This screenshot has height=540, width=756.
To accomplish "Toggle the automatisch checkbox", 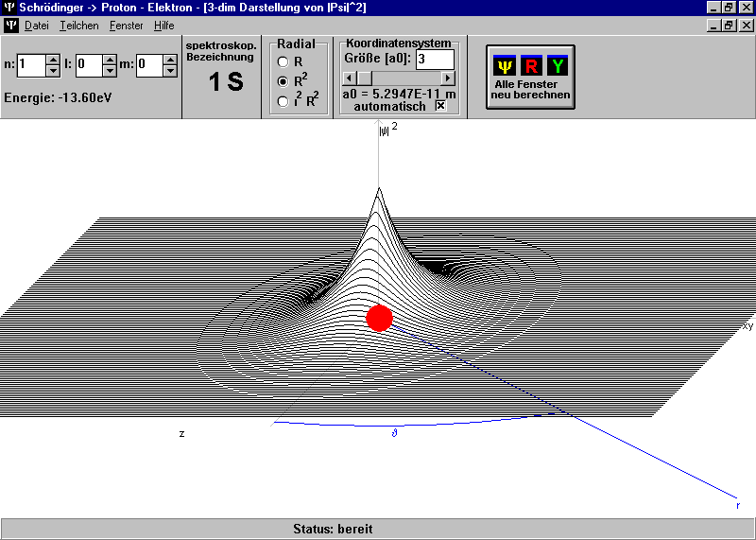I will click(x=440, y=106).
